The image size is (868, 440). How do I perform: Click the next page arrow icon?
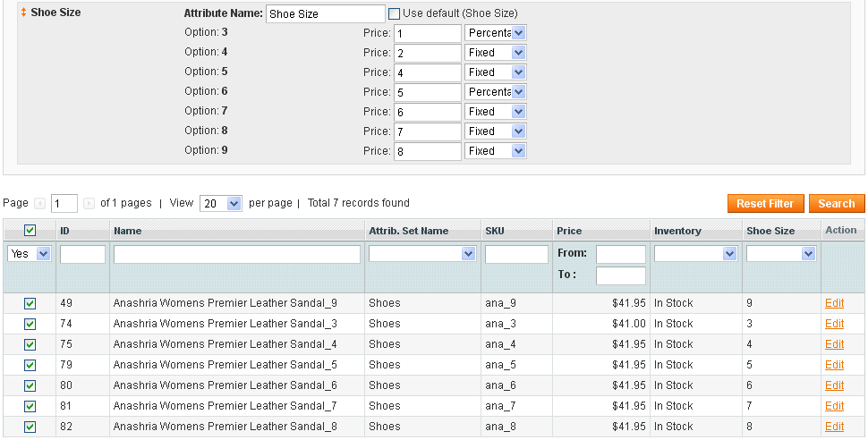tap(89, 204)
